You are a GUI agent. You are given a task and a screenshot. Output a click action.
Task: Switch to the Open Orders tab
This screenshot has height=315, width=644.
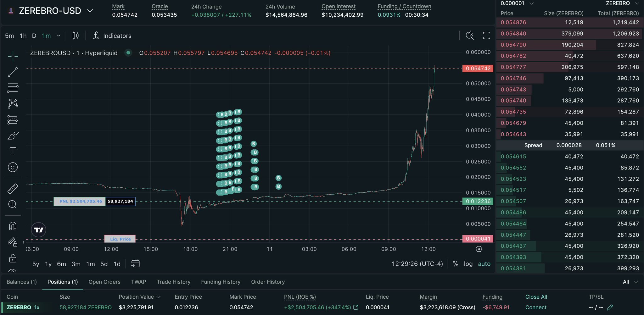pyautogui.click(x=104, y=282)
